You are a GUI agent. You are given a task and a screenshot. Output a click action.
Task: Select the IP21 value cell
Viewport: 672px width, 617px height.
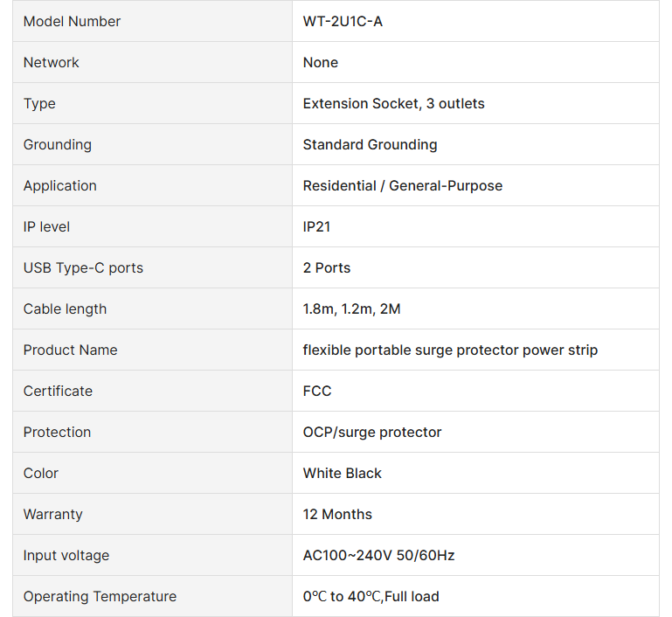click(316, 226)
